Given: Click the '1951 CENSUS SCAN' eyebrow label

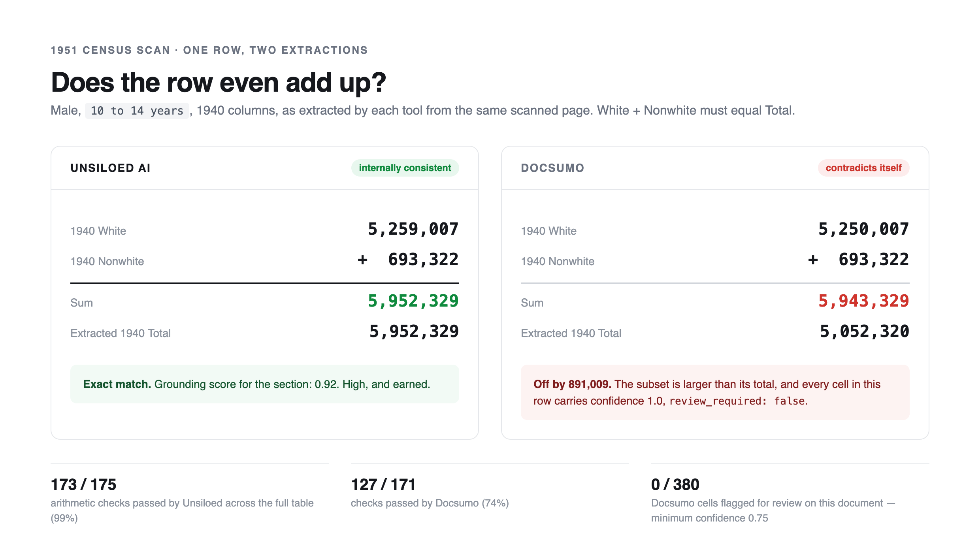Looking at the screenshot, I should [110, 50].
